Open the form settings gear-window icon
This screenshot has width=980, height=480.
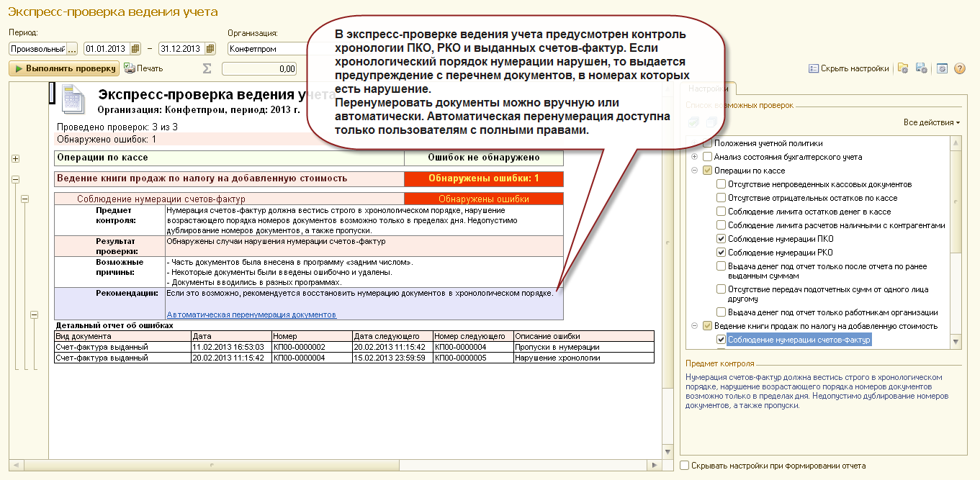tap(942, 68)
